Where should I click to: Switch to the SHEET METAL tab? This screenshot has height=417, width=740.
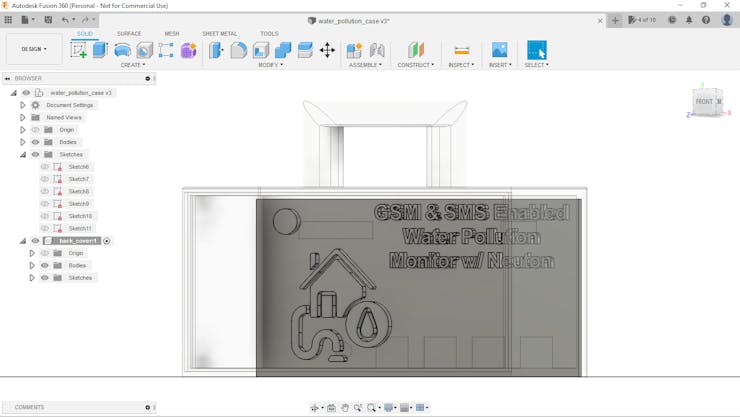coord(220,33)
